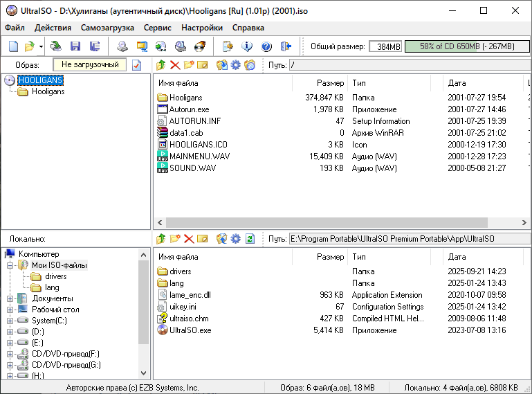Click the local tree vertical scrollbar thumb
The width and height of the screenshot is (532, 394).
coord(143,302)
